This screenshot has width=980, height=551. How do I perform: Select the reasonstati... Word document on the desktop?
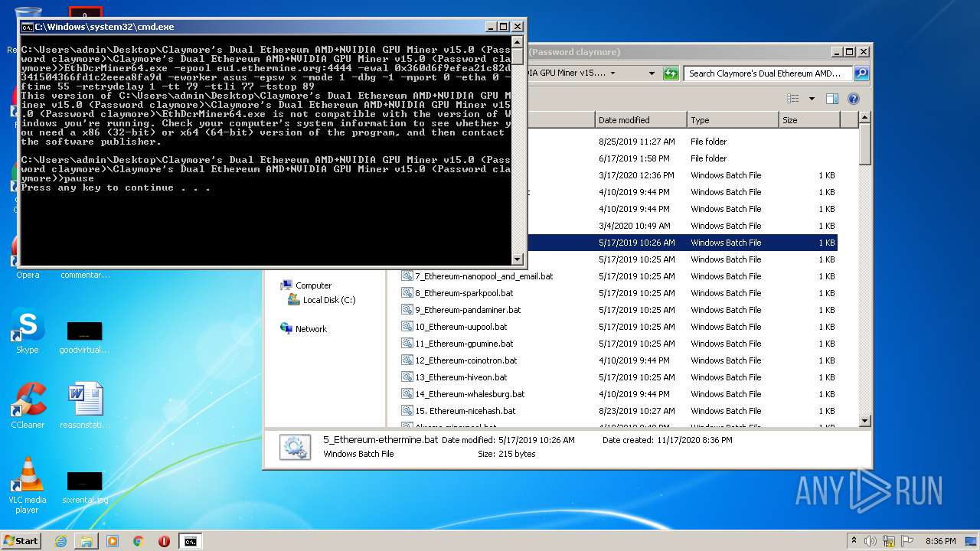click(84, 406)
